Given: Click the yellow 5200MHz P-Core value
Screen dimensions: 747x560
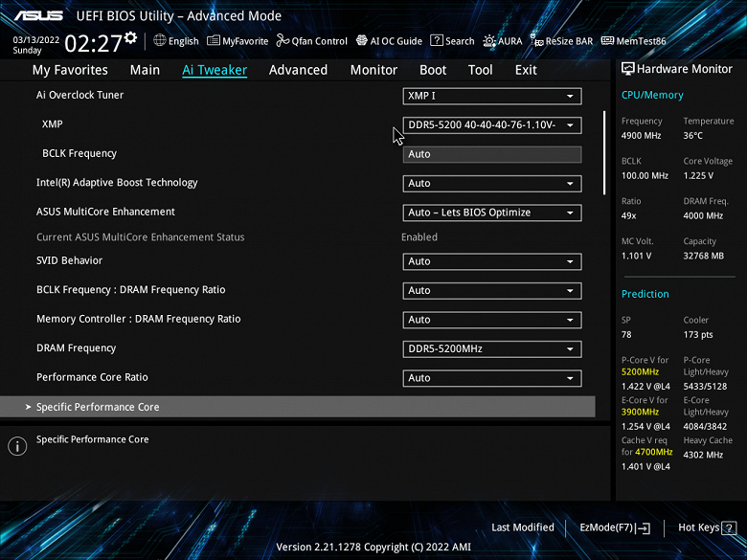Looking at the screenshot, I should point(641,372).
